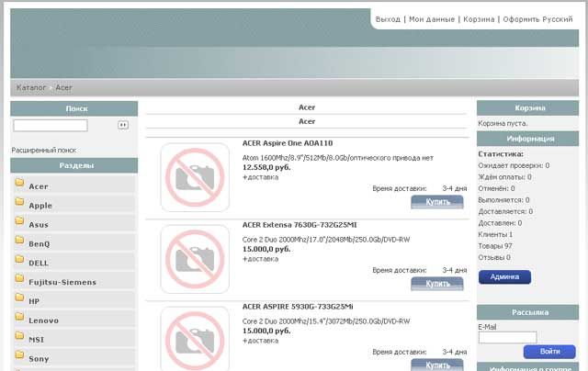Open ACER Extensa 7630G-732G25MI product title
The image size is (588, 371).
coord(300,225)
